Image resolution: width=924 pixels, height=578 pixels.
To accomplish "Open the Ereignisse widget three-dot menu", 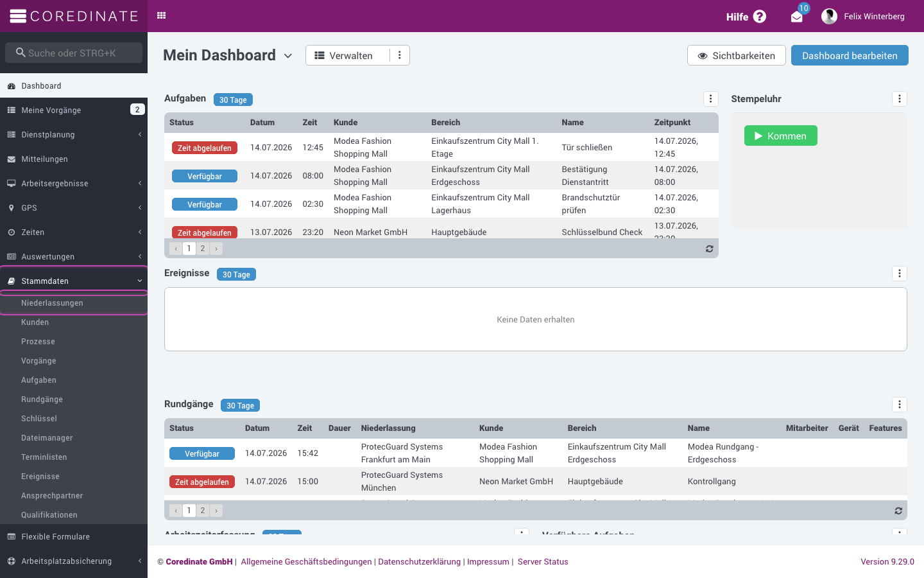I will coord(900,274).
